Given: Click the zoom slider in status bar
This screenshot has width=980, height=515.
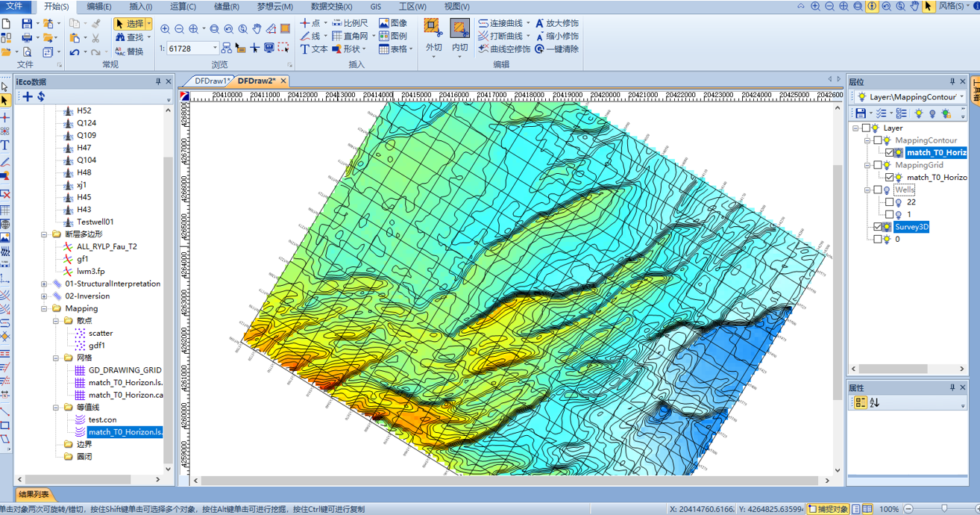Looking at the screenshot, I should [x=943, y=509].
